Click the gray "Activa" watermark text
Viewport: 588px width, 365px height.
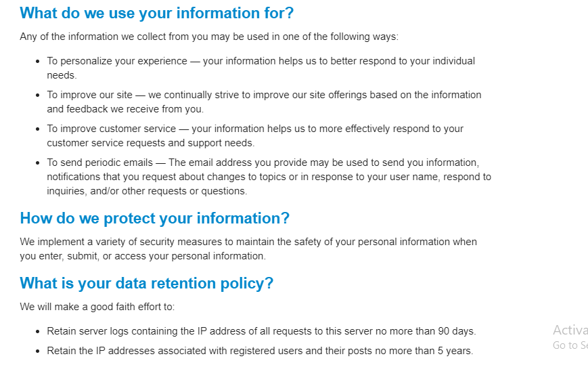570,330
